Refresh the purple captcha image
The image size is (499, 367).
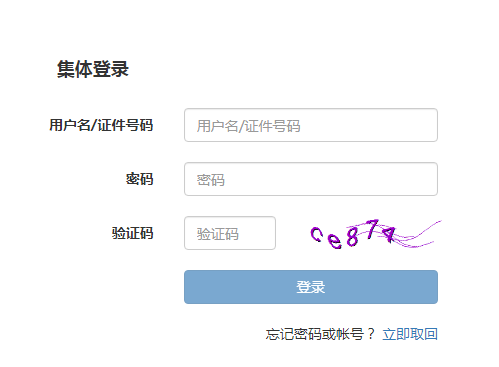click(375, 234)
